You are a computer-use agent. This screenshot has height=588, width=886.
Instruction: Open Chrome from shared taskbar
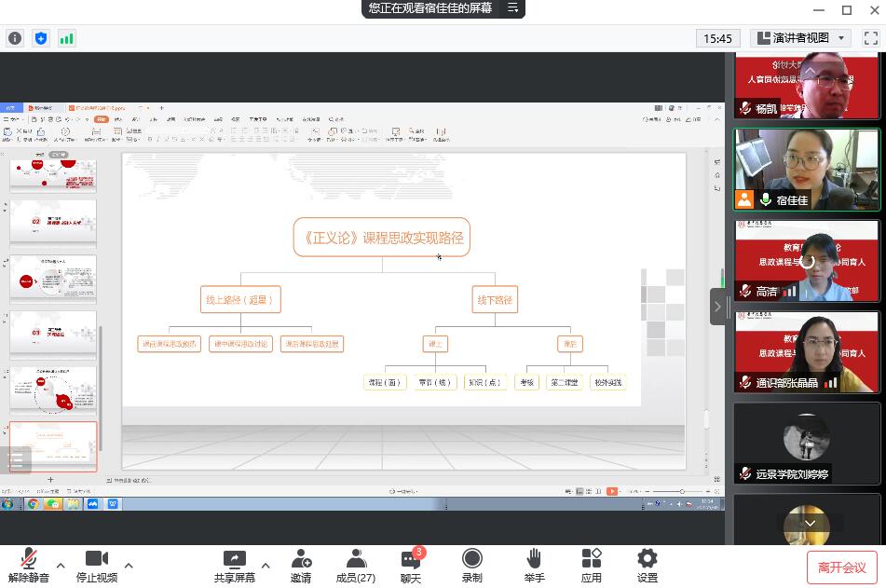tap(34, 504)
